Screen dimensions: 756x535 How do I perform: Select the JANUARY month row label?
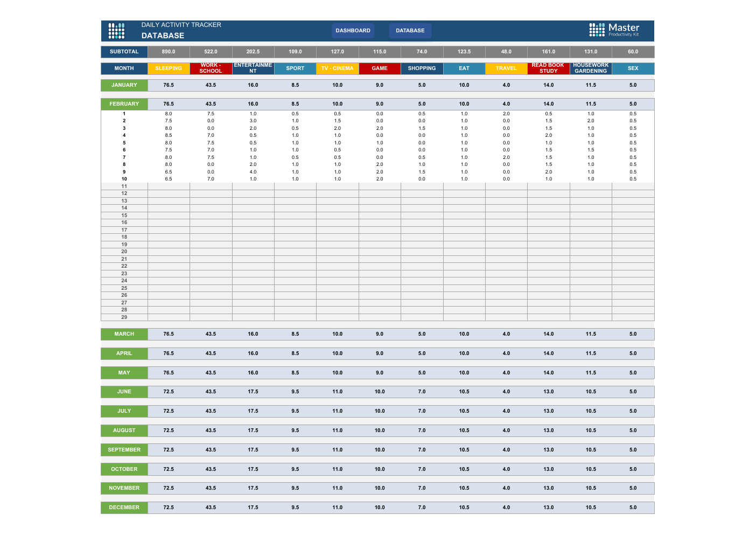click(124, 85)
